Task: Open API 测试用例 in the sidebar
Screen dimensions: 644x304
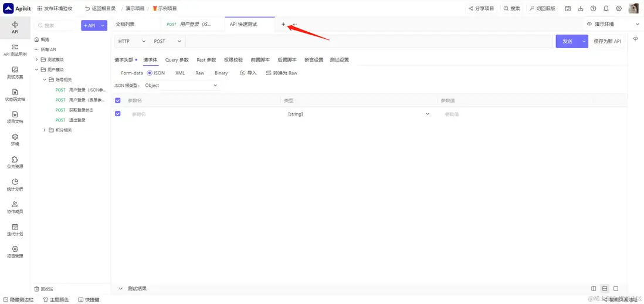Action: click(15, 50)
